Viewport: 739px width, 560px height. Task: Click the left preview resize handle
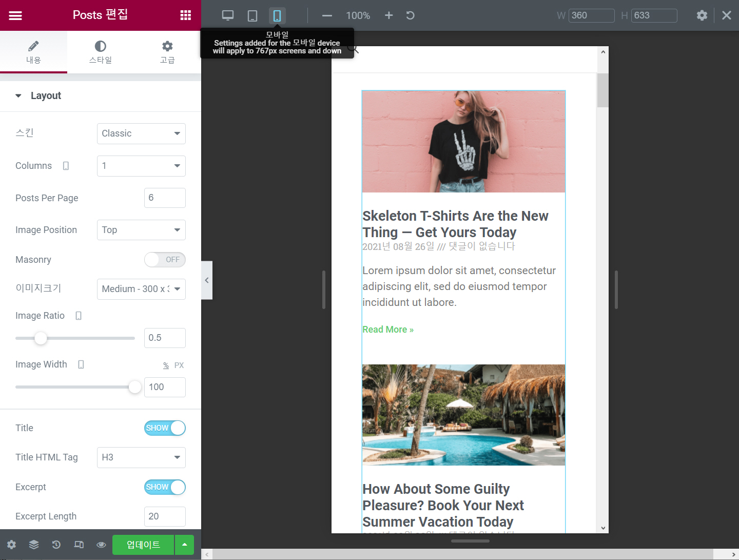pyautogui.click(x=324, y=290)
